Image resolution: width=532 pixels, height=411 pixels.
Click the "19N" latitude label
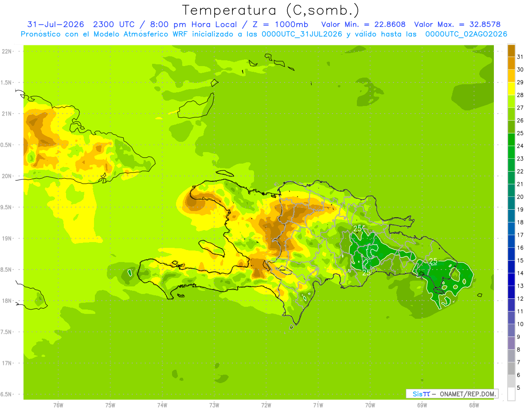(7, 239)
